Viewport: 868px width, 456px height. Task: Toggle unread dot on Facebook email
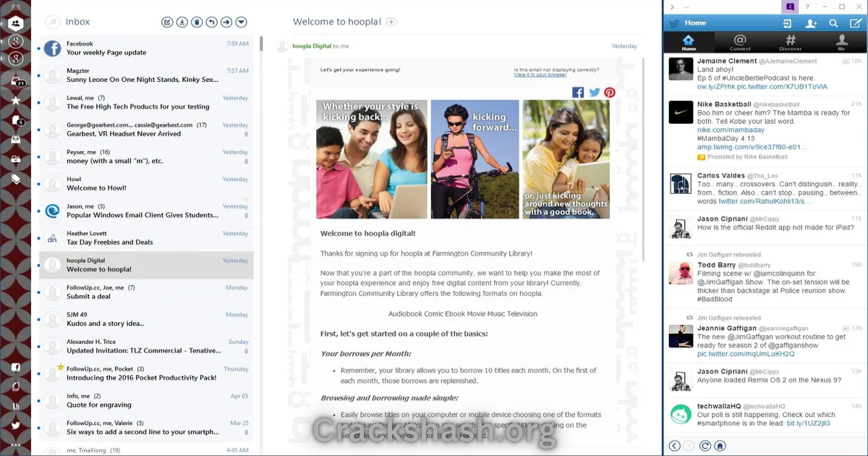tap(39, 48)
